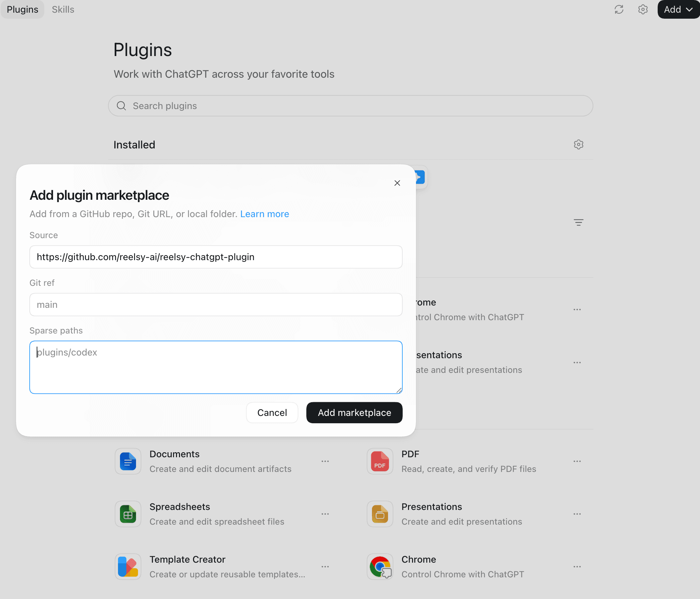Open more options for the presentations row behind the dialog
The width and height of the screenshot is (700, 599).
[577, 363]
